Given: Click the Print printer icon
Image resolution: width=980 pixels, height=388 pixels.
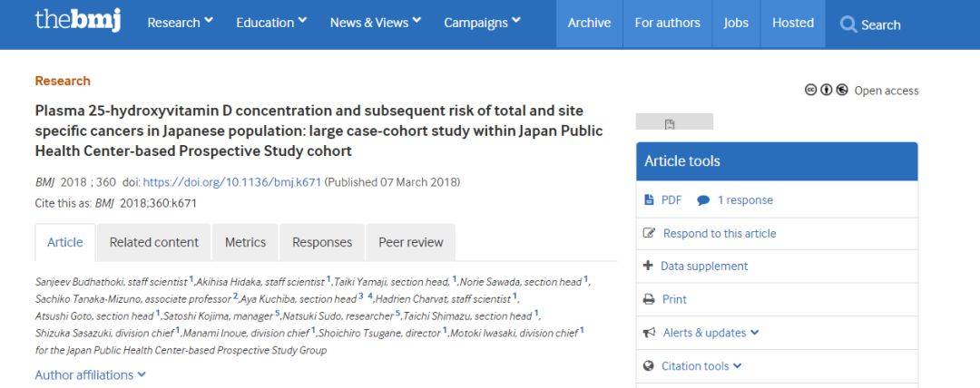Looking at the screenshot, I should pos(649,299).
